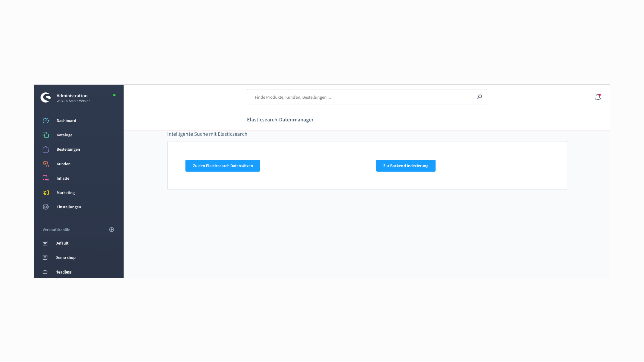Click the Marketing megaphone icon
Screen dimensions: 644x362
(x=46, y=193)
